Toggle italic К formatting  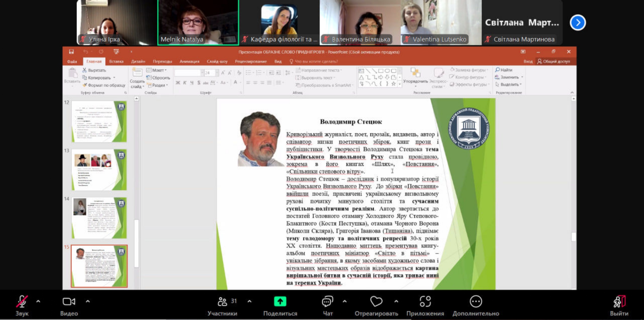[185, 83]
